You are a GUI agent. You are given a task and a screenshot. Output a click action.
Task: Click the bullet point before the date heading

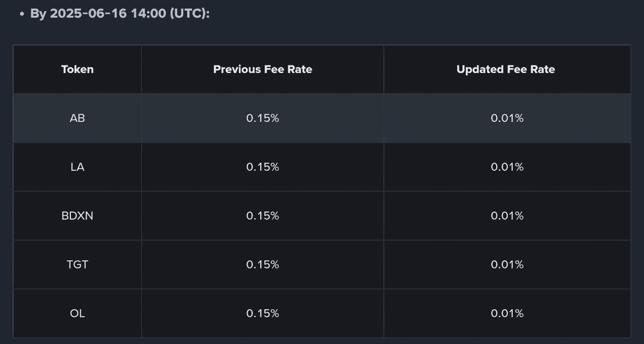(22, 14)
